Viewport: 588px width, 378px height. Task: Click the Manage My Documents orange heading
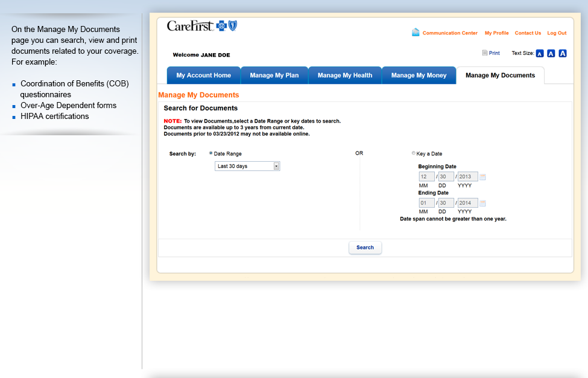(198, 95)
